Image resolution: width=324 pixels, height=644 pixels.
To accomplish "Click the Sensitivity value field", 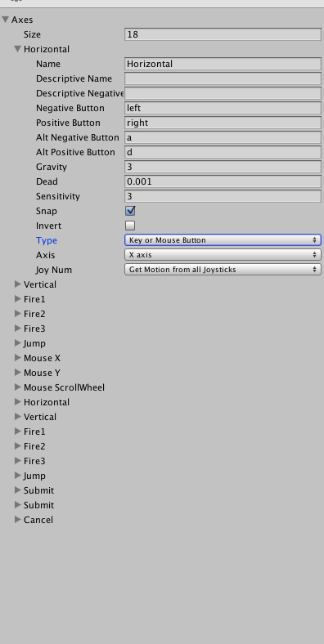I will [x=223, y=196].
